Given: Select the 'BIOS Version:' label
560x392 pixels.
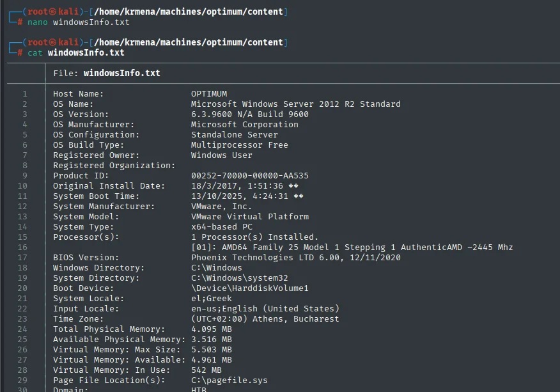Looking at the screenshot, I should pyautogui.click(x=86, y=258).
